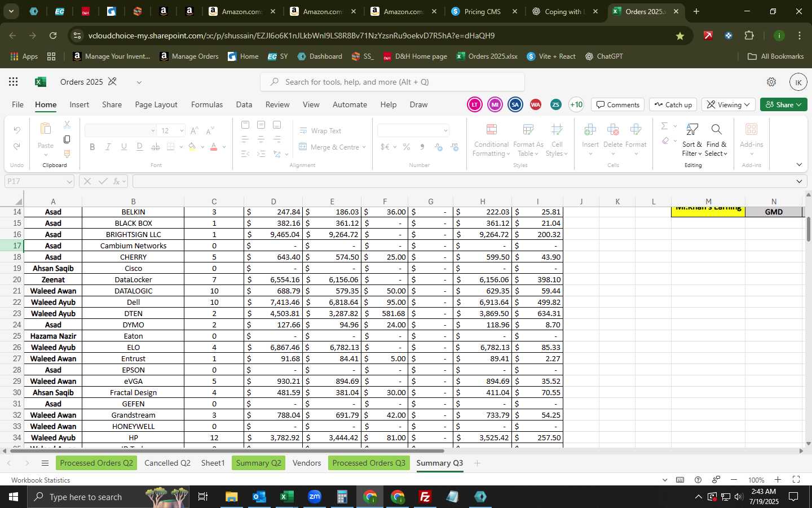The height and width of the screenshot is (508, 812).
Task: Open the File menu
Action: [x=18, y=104]
